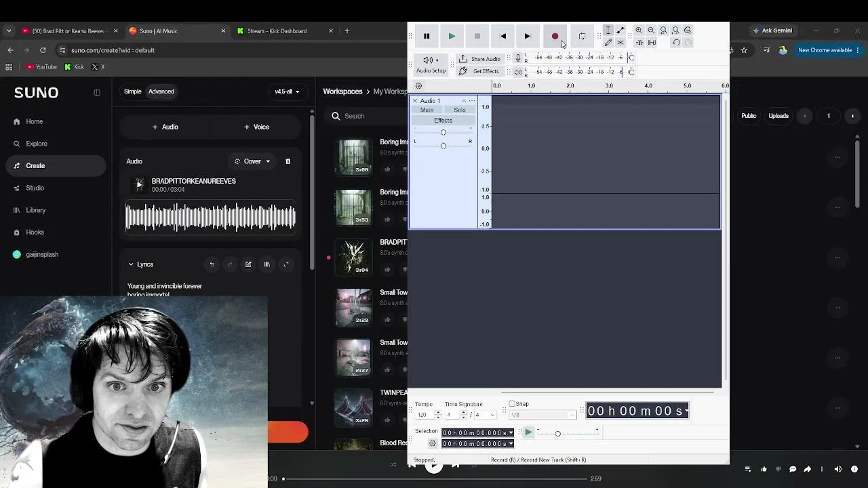Stop playback with the Audacity Stop button
The width and height of the screenshot is (868, 488).
477,36
